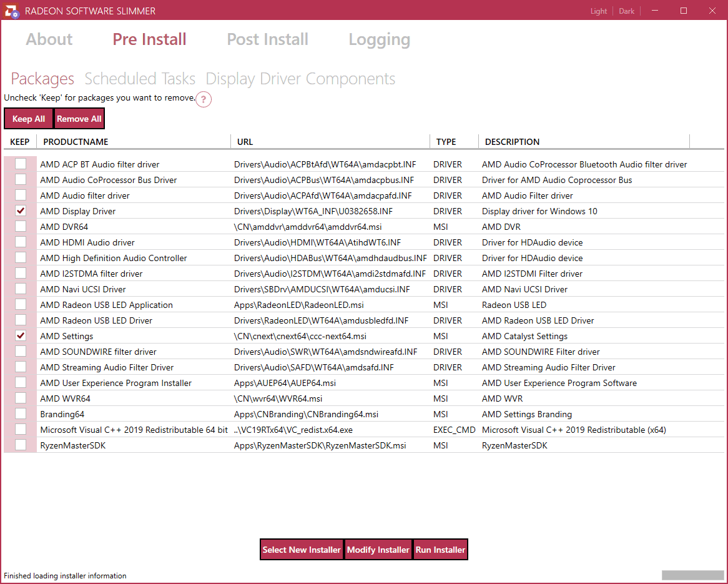Click description 'Driver for AMD Audio Coprocessor Bus'
728x584 pixels.
557,180
